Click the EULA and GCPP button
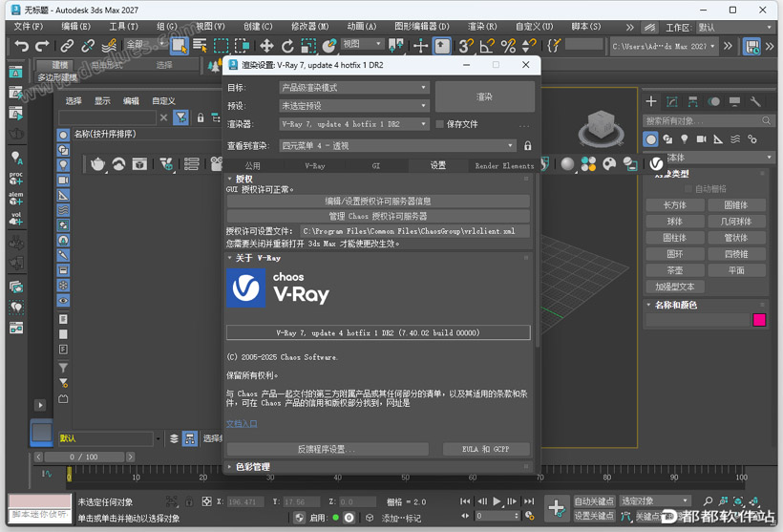The image size is (783, 532). pyautogui.click(x=486, y=449)
